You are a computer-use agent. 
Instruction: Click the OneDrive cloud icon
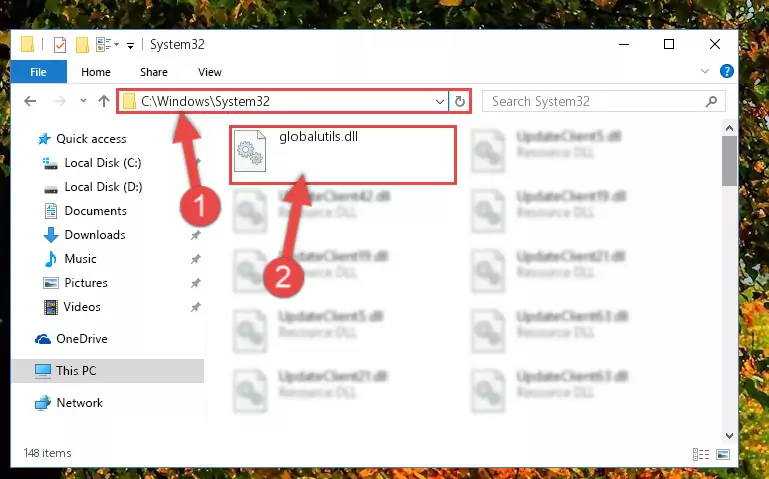pos(43,339)
